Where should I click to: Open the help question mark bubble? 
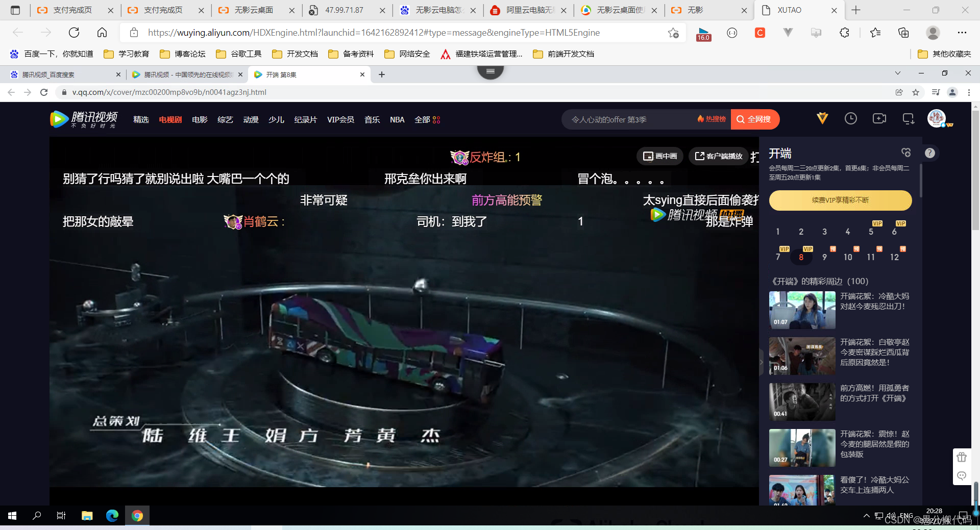click(x=930, y=153)
